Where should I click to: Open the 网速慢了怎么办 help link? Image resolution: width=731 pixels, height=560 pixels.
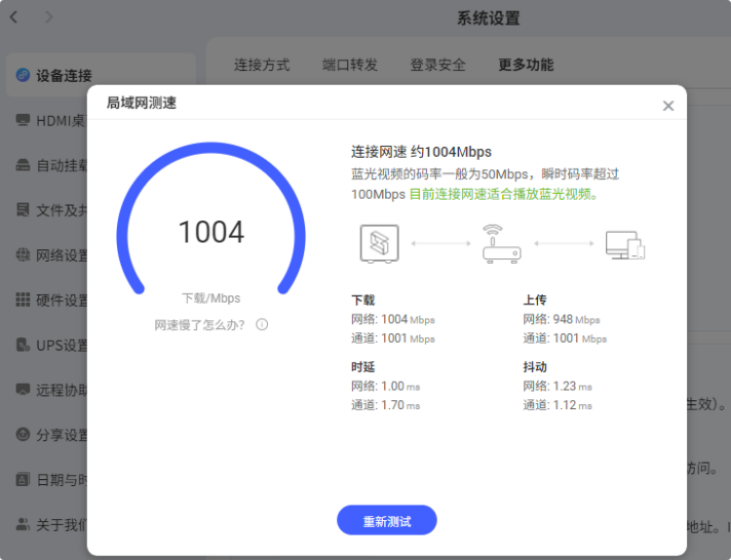[199, 324]
